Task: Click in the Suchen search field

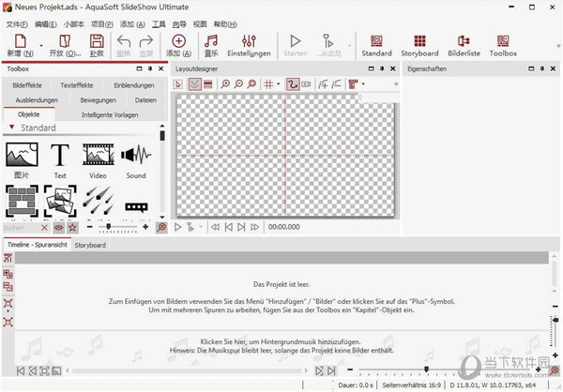Action: [x=20, y=227]
